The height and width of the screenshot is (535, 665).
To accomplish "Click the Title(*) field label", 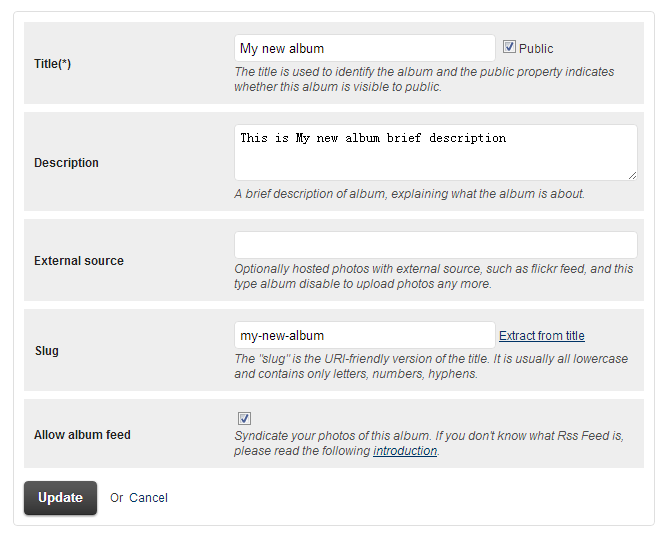I will point(53,64).
